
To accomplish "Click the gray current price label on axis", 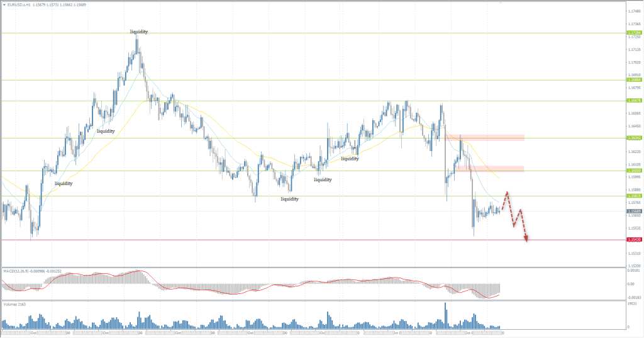I will coord(633,211).
